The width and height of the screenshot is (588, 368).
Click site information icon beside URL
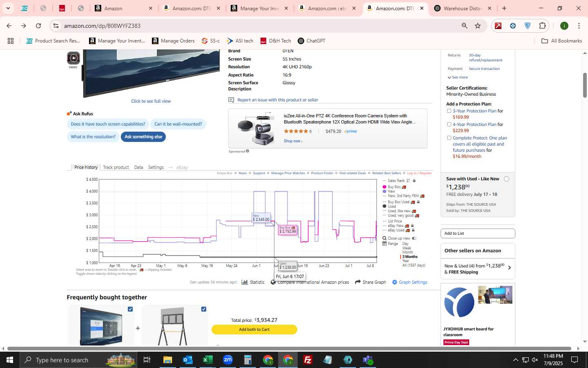(x=56, y=26)
